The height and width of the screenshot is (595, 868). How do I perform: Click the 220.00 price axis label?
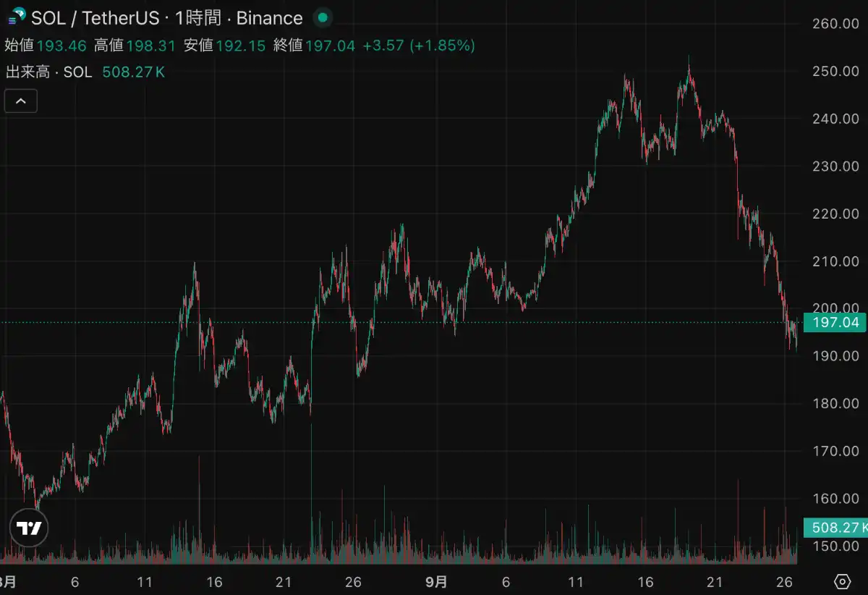pos(835,214)
